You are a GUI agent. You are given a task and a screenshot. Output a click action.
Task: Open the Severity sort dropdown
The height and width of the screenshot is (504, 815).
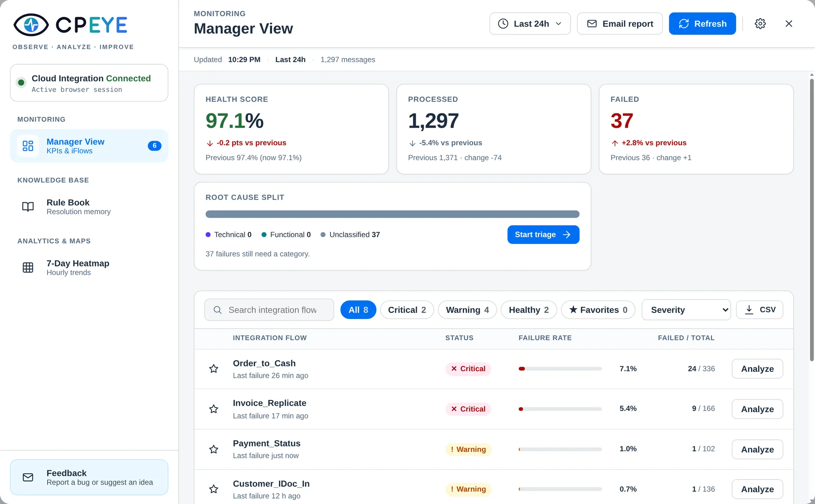point(686,310)
